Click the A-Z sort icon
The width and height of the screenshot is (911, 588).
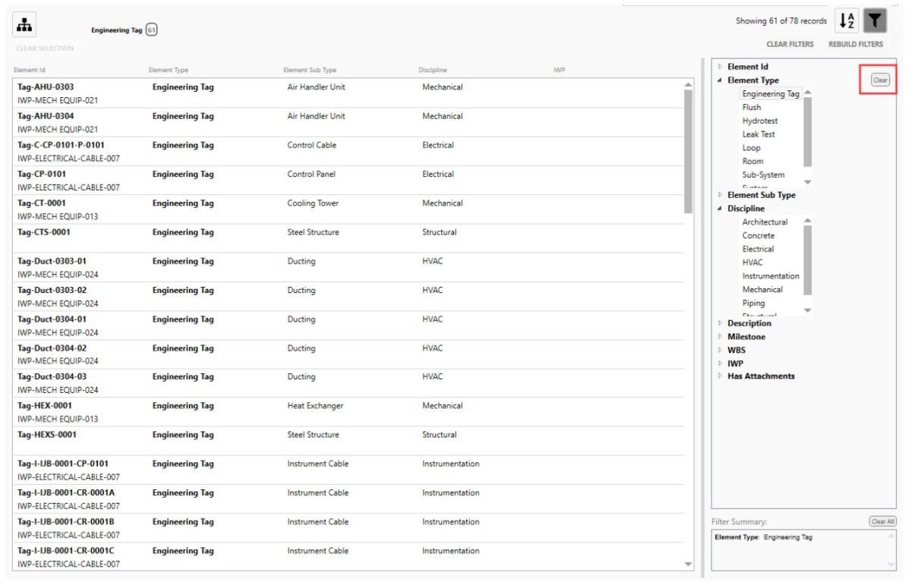[847, 21]
